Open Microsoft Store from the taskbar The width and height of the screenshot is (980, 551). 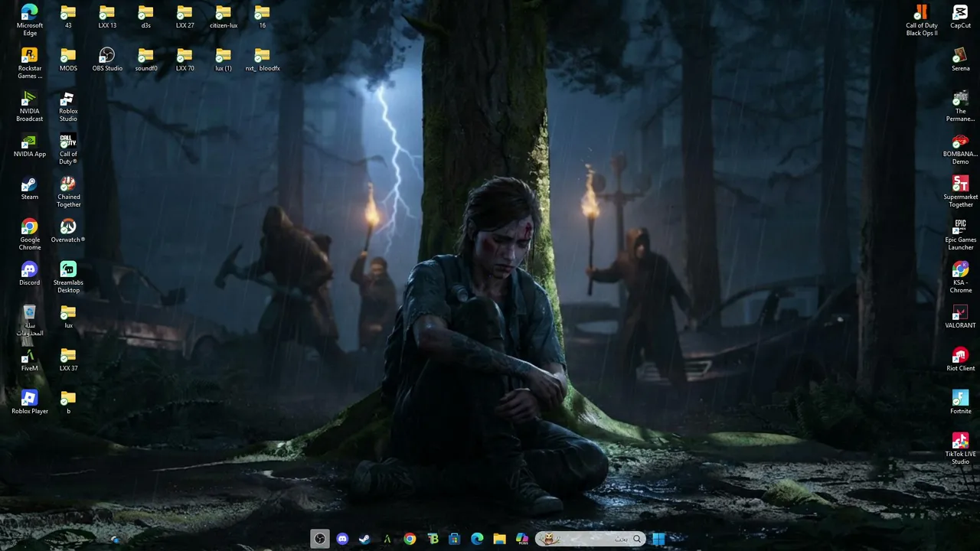(455, 539)
